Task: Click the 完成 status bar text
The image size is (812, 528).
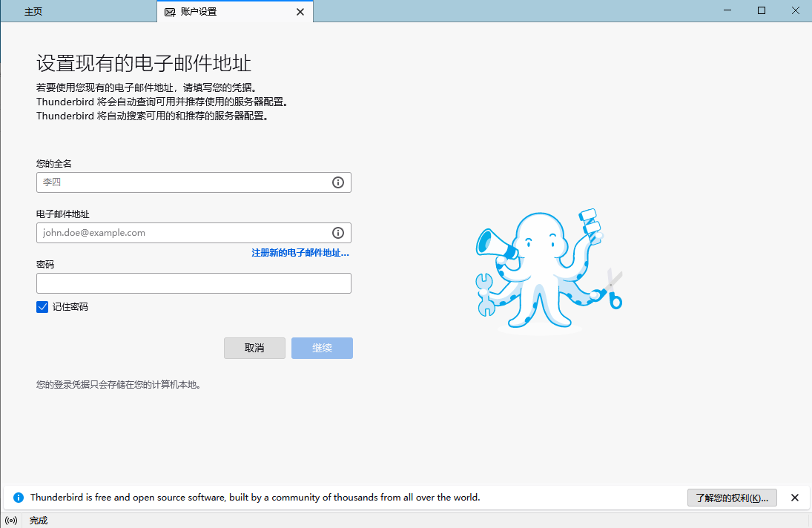Action: 39,521
